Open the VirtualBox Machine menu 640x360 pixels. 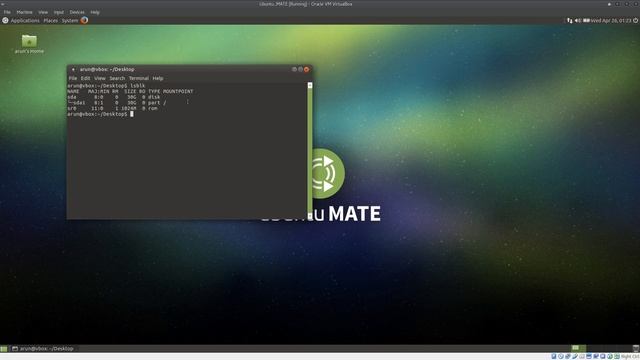[24, 12]
